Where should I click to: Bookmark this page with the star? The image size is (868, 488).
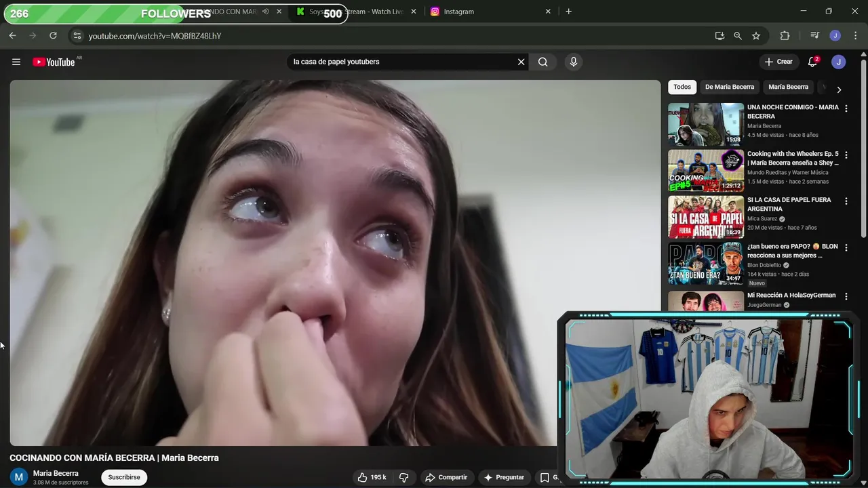pos(756,36)
